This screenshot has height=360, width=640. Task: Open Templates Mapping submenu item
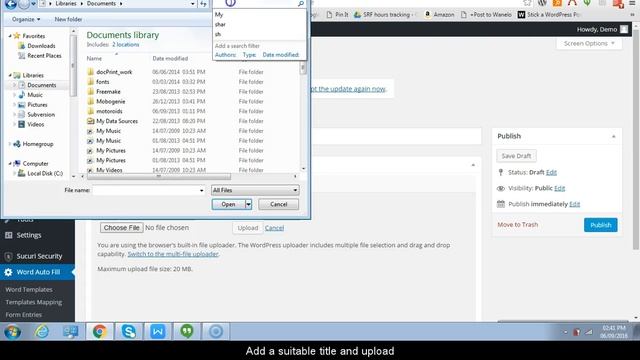point(34,302)
